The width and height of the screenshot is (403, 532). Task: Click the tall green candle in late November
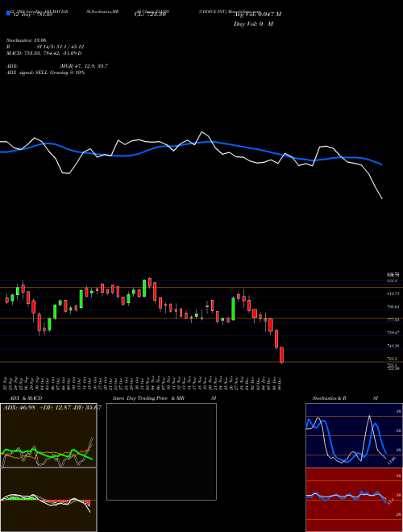[x=233, y=309]
